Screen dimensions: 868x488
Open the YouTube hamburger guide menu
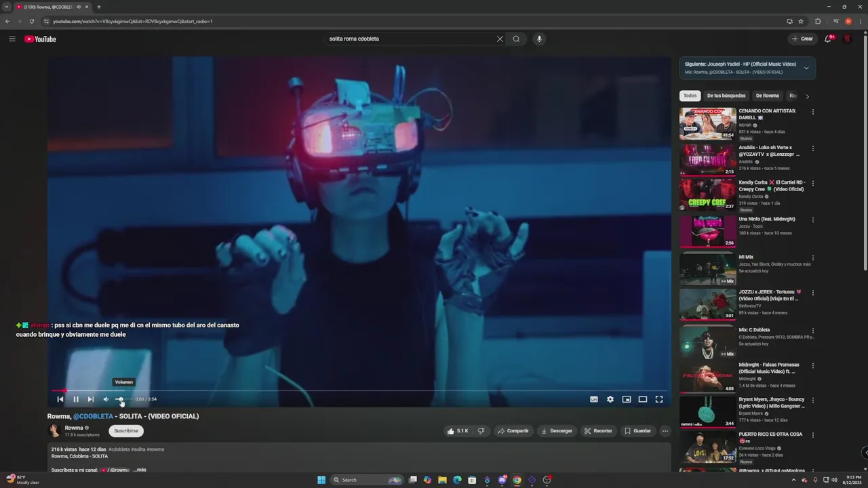pos(12,39)
